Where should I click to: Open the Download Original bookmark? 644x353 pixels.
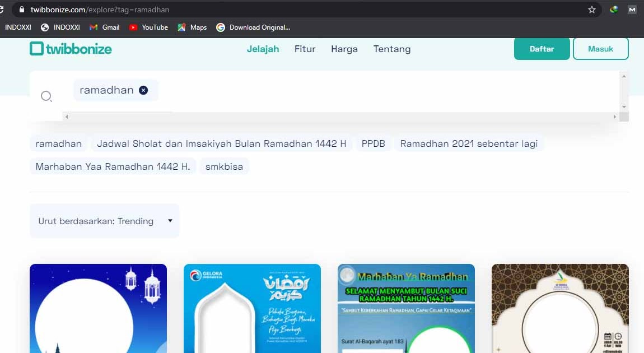coord(254,27)
